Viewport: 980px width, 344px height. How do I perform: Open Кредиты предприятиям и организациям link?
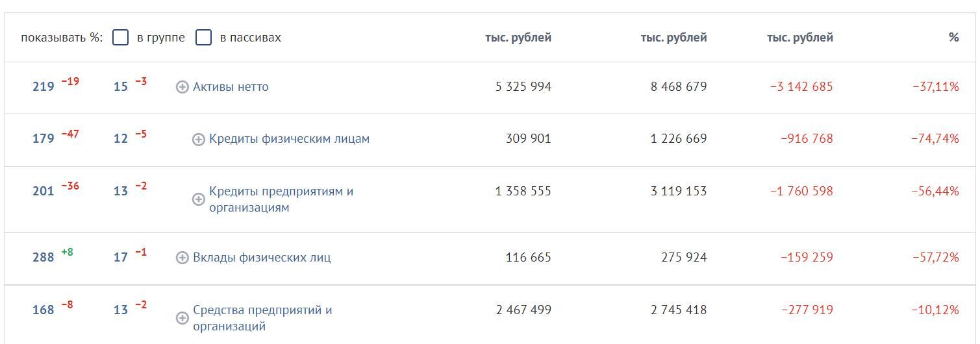[281, 199]
